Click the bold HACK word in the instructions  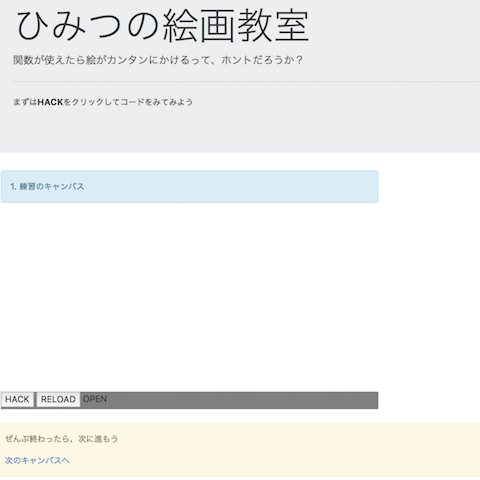[x=50, y=102]
